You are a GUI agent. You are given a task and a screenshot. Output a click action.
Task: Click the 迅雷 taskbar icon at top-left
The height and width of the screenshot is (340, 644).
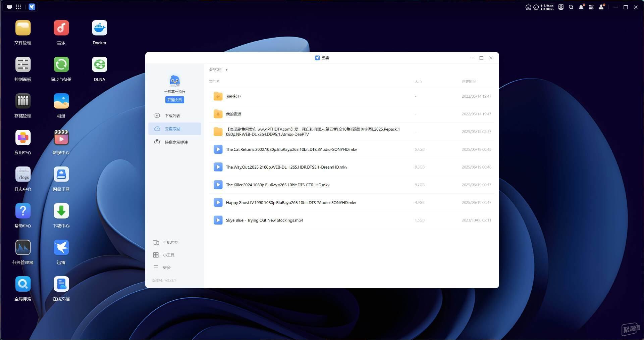click(32, 7)
